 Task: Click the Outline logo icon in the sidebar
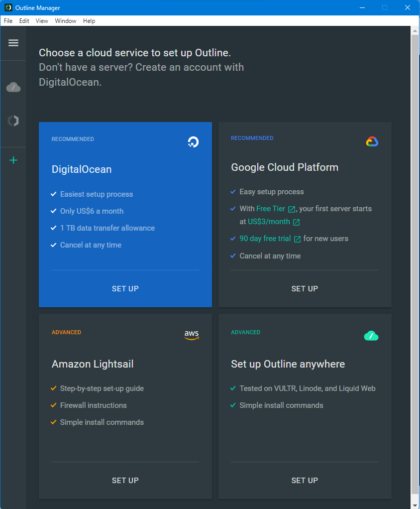point(13,121)
